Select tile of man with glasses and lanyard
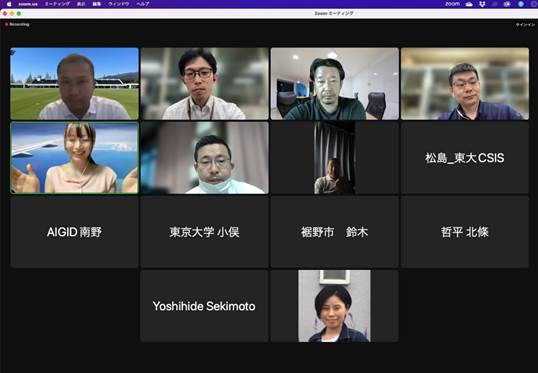The width and height of the screenshot is (538, 373). coord(204,83)
